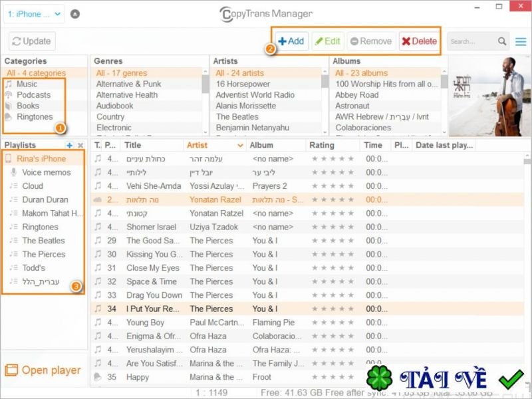Screen dimensions: 532x399
Task: Select the Books category
Action: tap(28, 106)
